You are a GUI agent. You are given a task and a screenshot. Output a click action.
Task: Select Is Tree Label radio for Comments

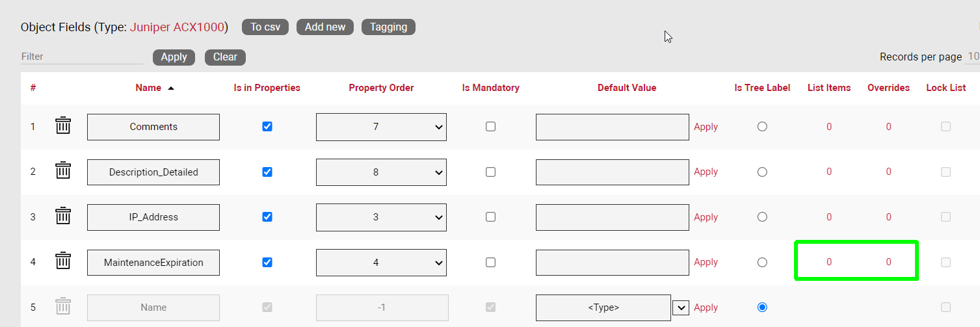762,127
